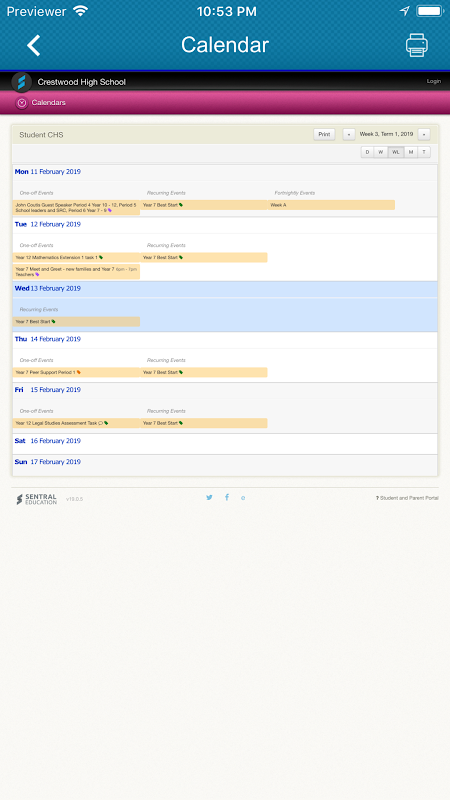Switch to the T term view
Image resolution: width=450 pixels, height=800 pixels.
point(424,152)
